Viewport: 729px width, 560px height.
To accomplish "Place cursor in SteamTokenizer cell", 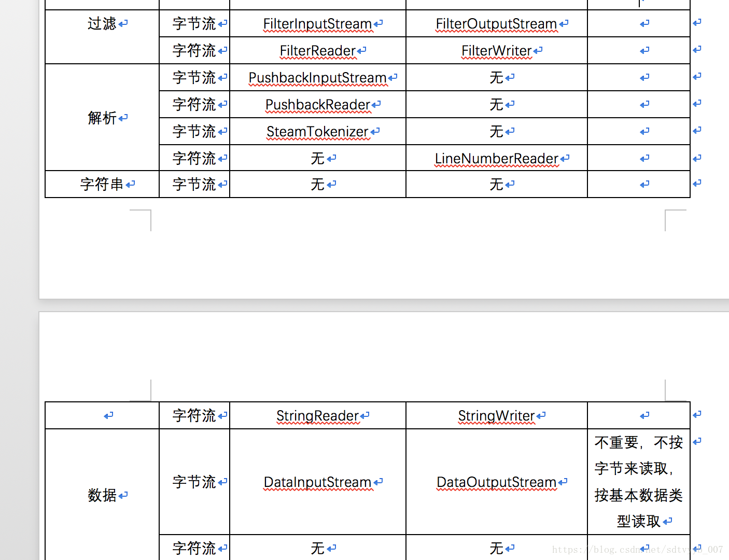I will point(317,131).
